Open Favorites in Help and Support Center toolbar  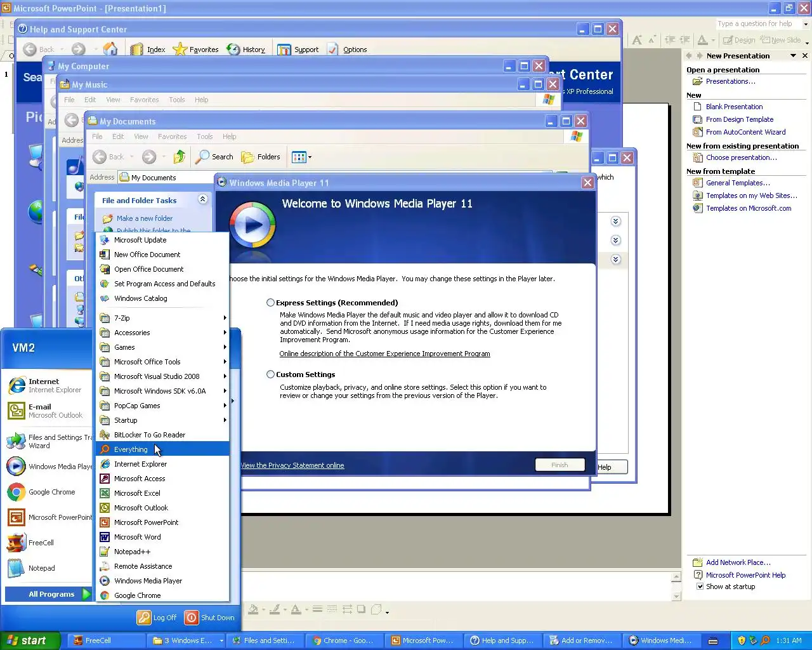coord(195,49)
